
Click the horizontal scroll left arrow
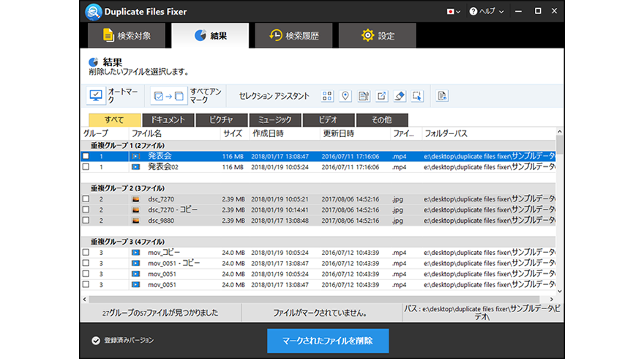85,300
